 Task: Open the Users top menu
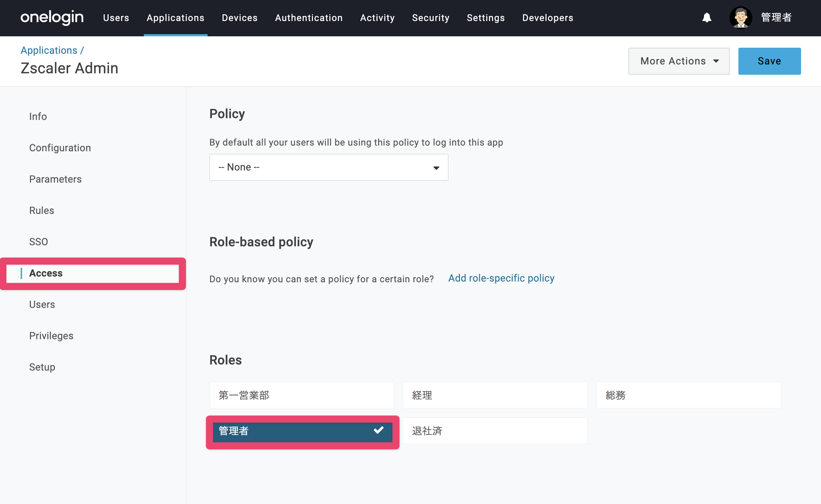116,18
